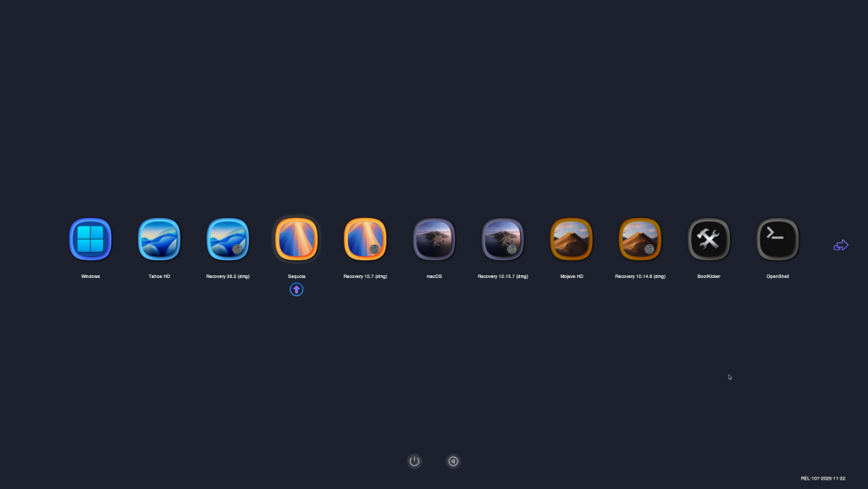
Task: Open the OpenShell terminal icon
Action: [x=777, y=239]
